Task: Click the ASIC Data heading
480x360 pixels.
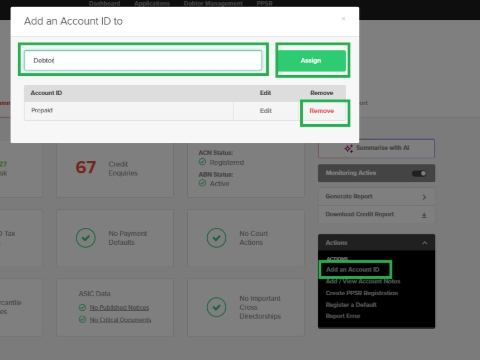Action: pyautogui.click(x=95, y=294)
